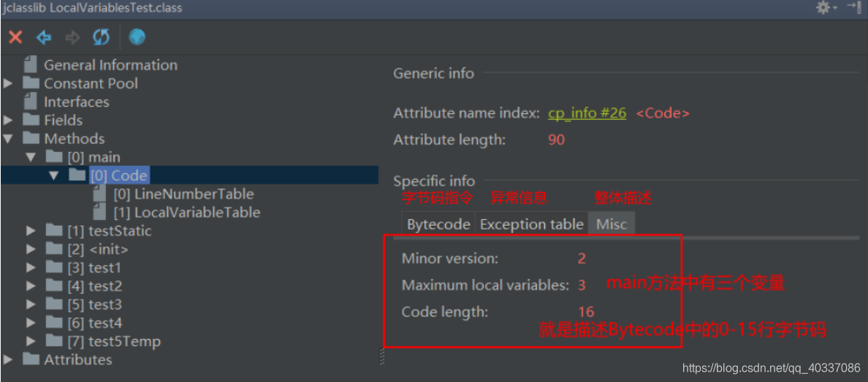Viewport: 868px width, 382px height.
Task: Click the Generic info section heading
Action: pyautogui.click(x=433, y=73)
